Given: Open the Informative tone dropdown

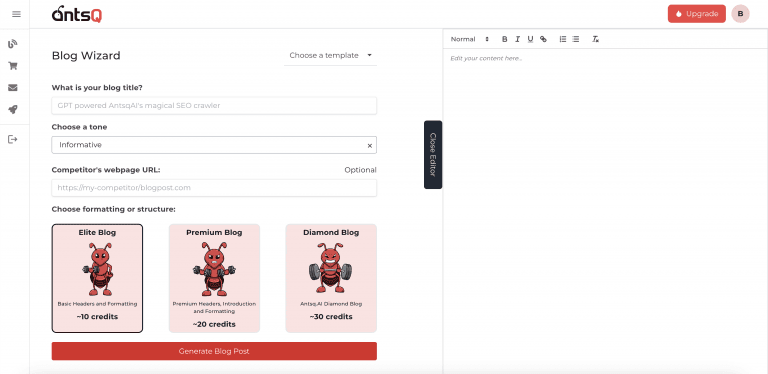Looking at the screenshot, I should [x=214, y=145].
